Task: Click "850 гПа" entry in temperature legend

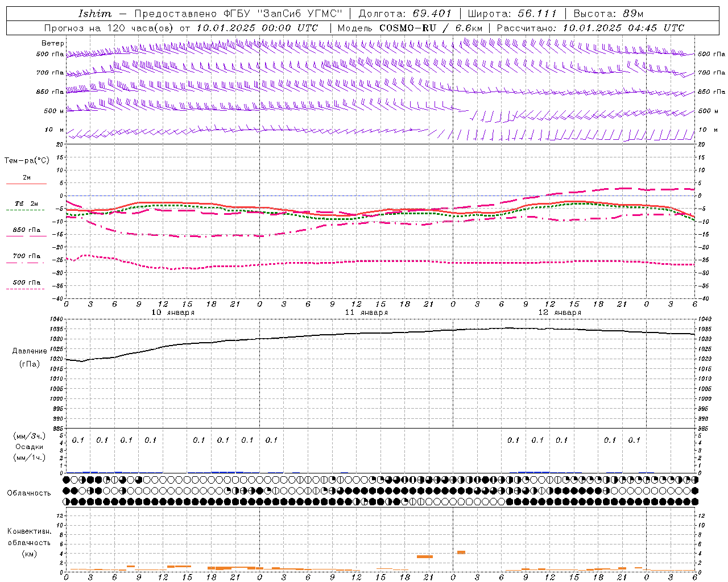Action: point(26,230)
